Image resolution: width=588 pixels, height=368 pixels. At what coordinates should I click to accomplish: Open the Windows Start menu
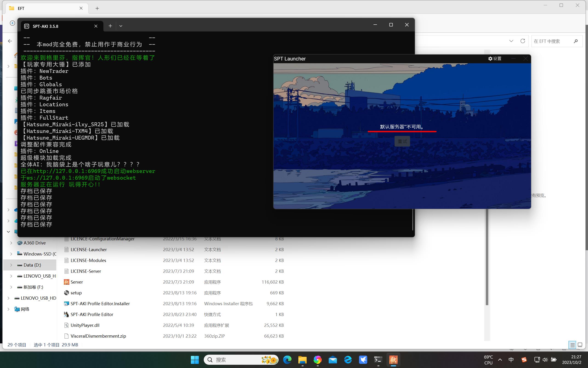click(195, 360)
